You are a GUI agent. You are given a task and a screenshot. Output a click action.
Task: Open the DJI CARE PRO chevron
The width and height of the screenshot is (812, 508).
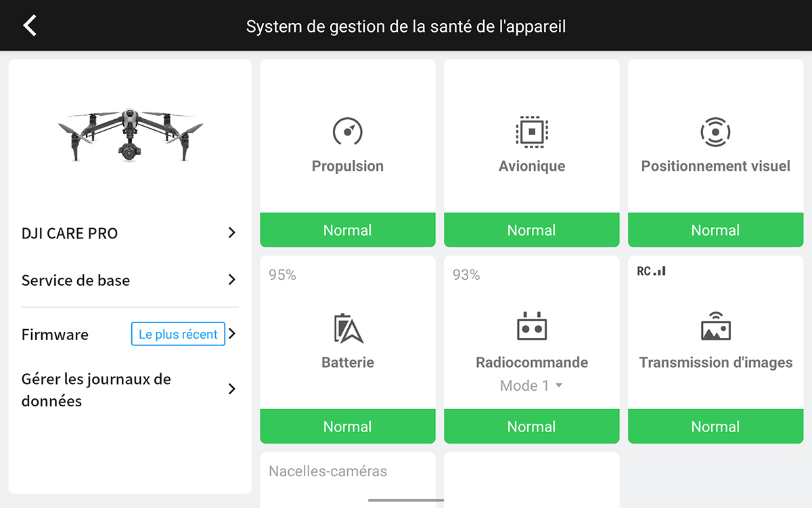click(231, 233)
